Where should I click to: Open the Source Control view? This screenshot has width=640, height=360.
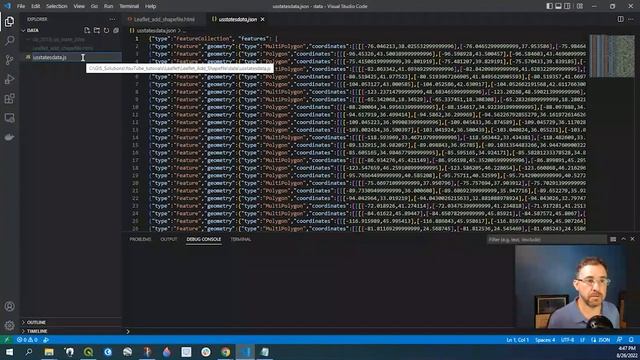[9, 60]
